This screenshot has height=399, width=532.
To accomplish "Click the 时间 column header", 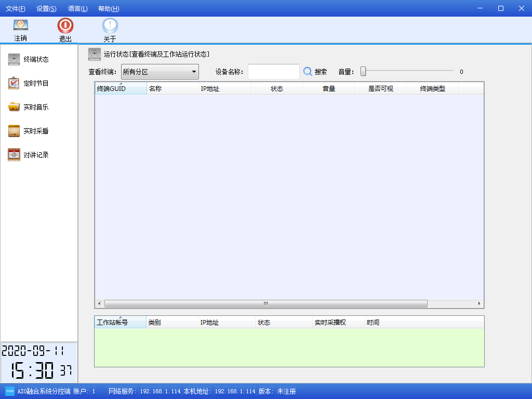I will [x=424, y=322].
